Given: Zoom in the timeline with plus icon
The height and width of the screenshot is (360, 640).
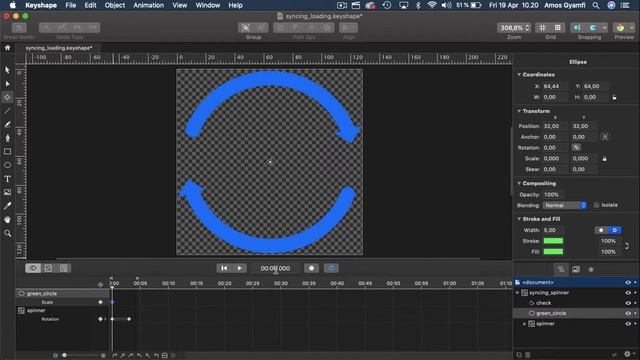Looking at the screenshot, I should coord(103,356).
